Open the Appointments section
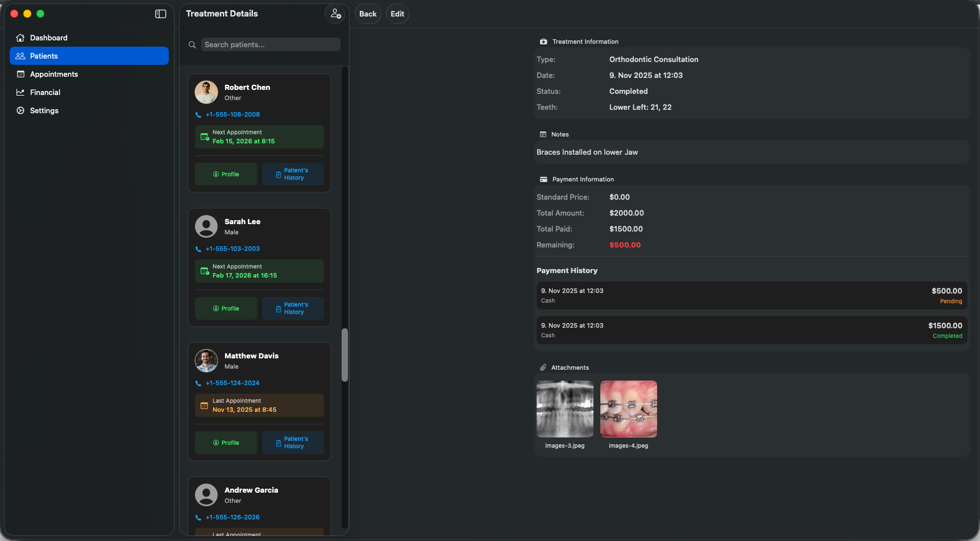Screen dimensions: 980x541 click(x=53, y=74)
